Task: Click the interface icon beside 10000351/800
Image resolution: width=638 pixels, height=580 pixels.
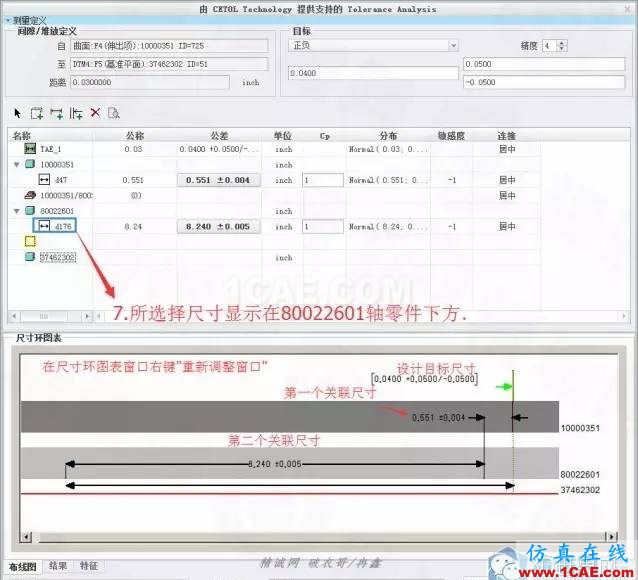Action: tap(30, 195)
